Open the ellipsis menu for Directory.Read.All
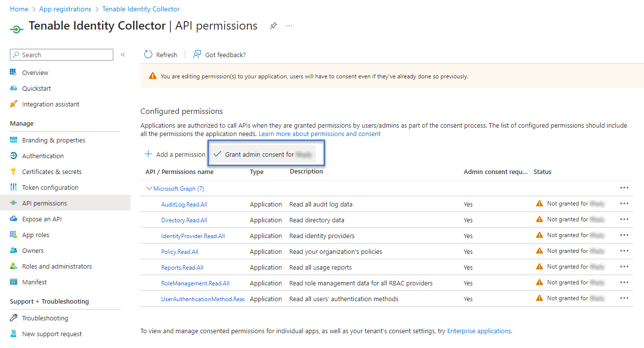The height and width of the screenshot is (348, 644). (624, 219)
